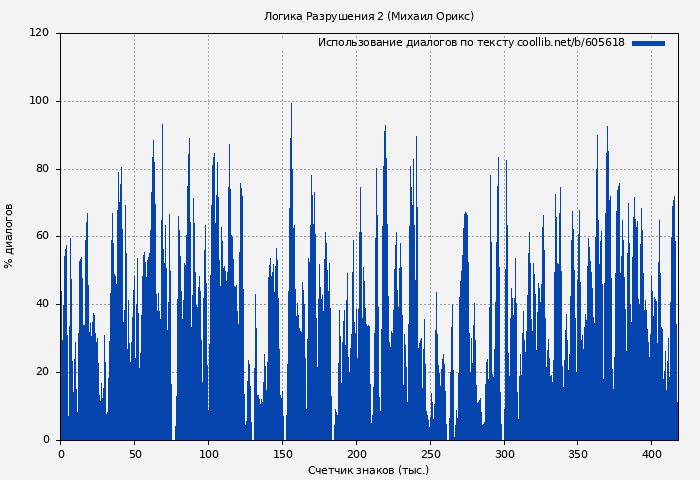Click the 120 tick label on the y-axis
Image resolution: width=700 pixels, height=480 pixels.
tap(39, 33)
